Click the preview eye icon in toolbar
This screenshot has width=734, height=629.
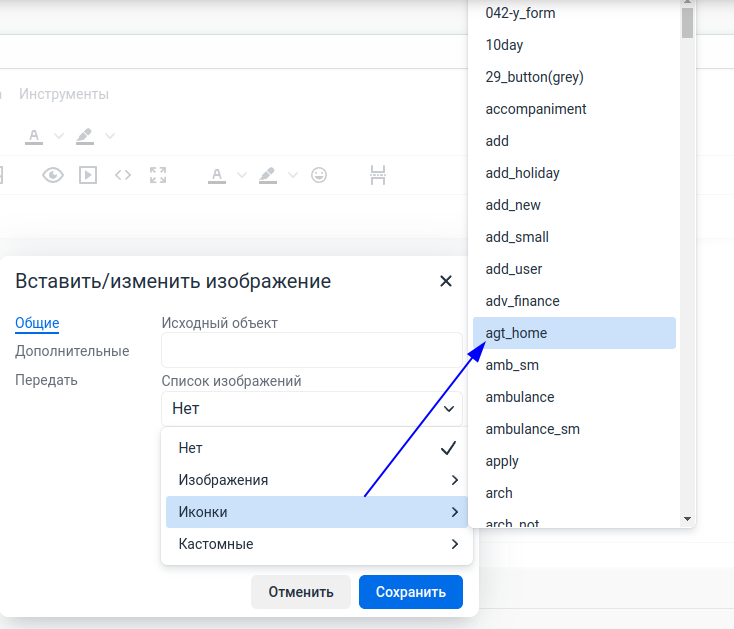pyautogui.click(x=53, y=175)
